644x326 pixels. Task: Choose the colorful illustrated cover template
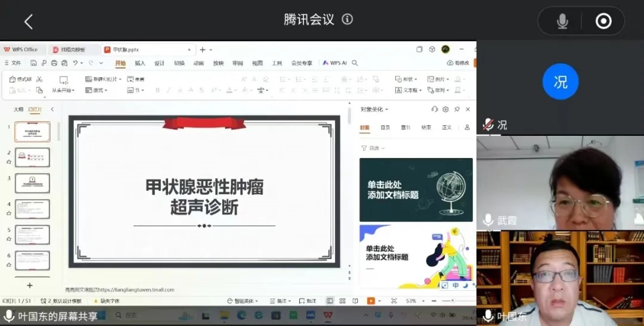tap(416, 256)
